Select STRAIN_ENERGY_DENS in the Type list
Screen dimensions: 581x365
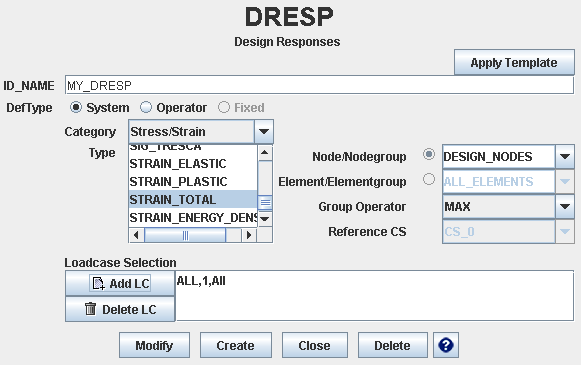pyautogui.click(x=193, y=218)
